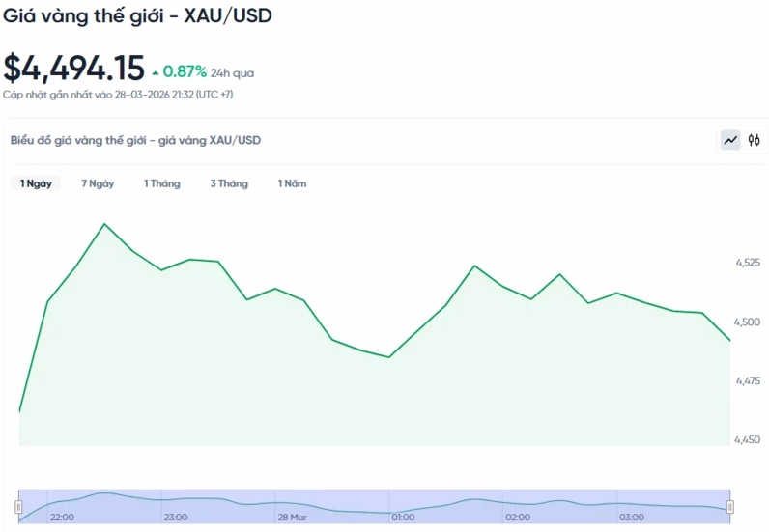This screenshot has width=769, height=532.
Task: Switch to line chart view icon
Action: tap(730, 141)
